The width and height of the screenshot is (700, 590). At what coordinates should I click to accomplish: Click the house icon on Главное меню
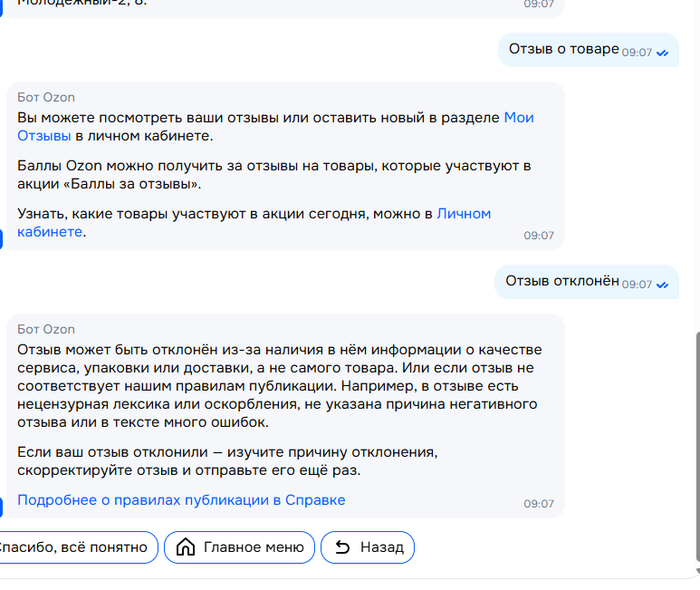(185, 547)
